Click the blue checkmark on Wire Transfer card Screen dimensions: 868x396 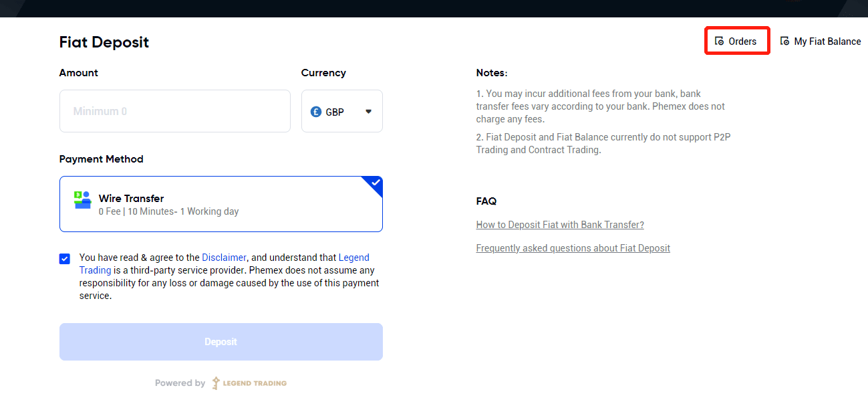click(x=376, y=183)
